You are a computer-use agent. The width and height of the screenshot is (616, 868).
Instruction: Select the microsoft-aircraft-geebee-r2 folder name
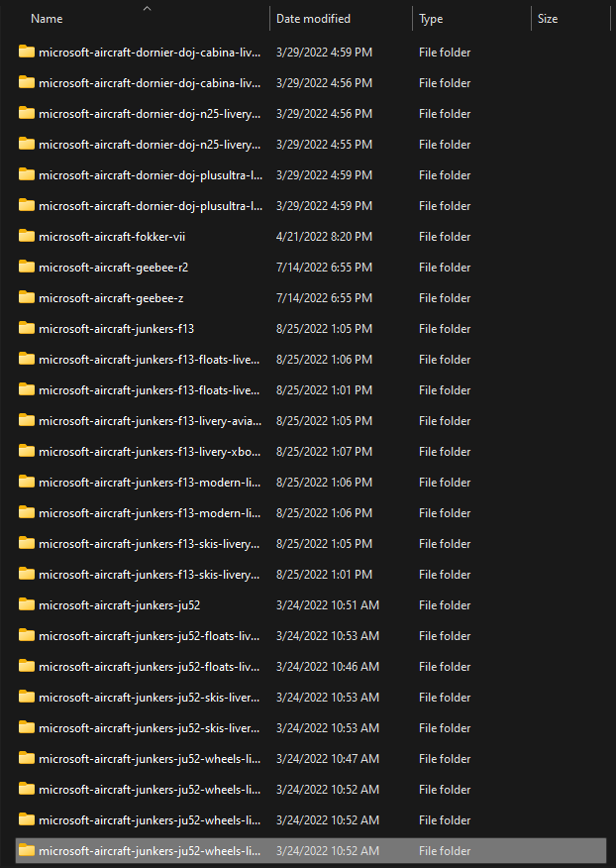114,267
